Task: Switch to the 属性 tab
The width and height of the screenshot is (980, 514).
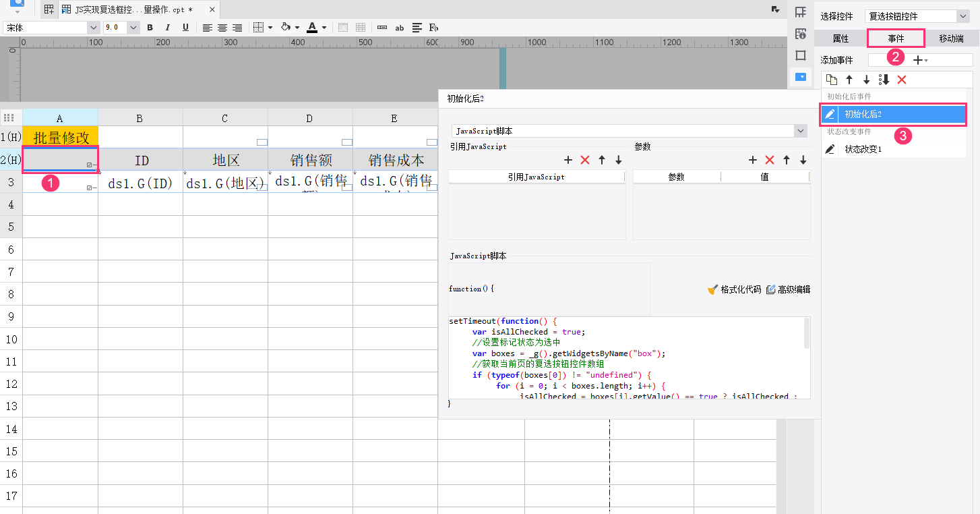Action: [840, 38]
